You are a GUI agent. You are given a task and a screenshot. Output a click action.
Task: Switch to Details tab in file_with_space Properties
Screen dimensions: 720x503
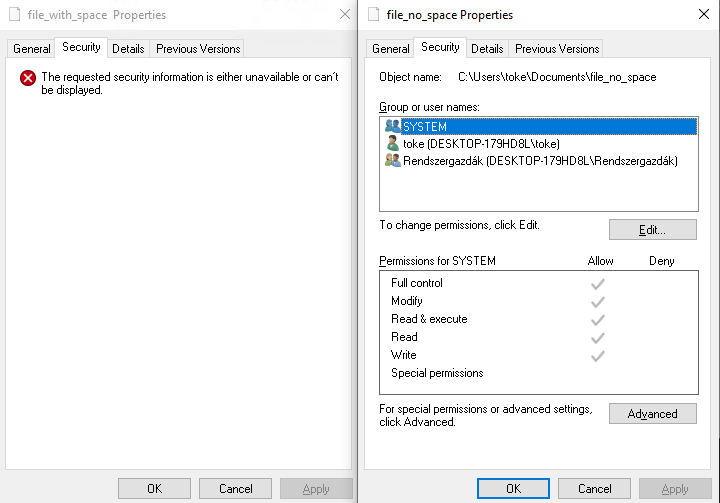tap(128, 48)
